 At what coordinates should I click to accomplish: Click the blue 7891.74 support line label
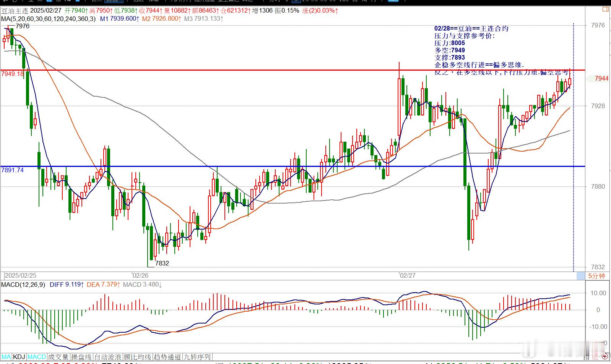pyautogui.click(x=13, y=170)
